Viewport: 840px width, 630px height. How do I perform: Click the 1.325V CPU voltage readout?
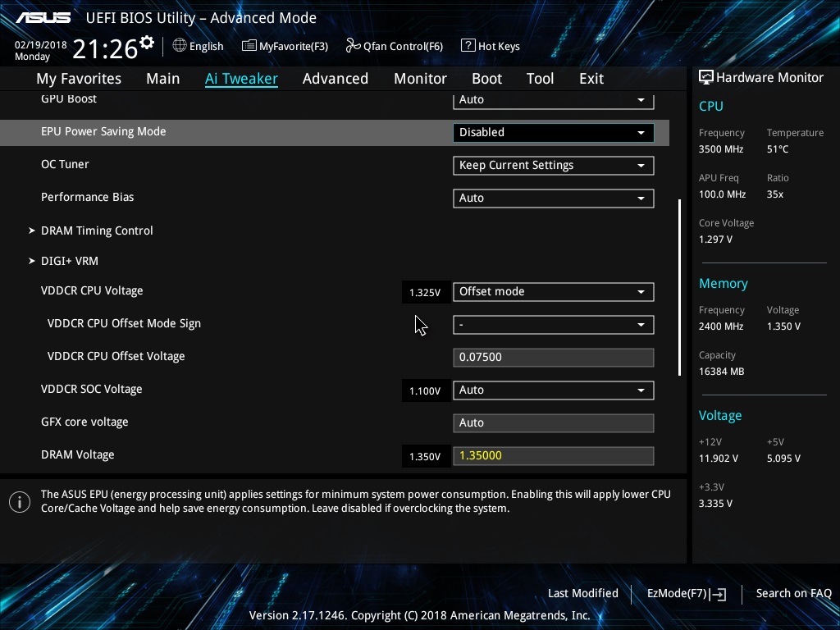[425, 293]
